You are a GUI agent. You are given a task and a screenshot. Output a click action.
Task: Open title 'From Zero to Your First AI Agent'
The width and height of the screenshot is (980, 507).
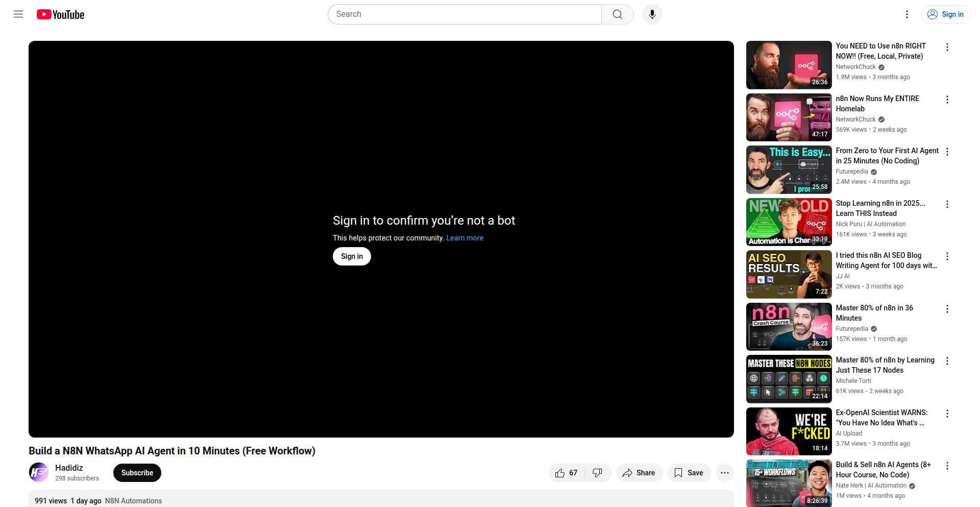[x=887, y=156]
